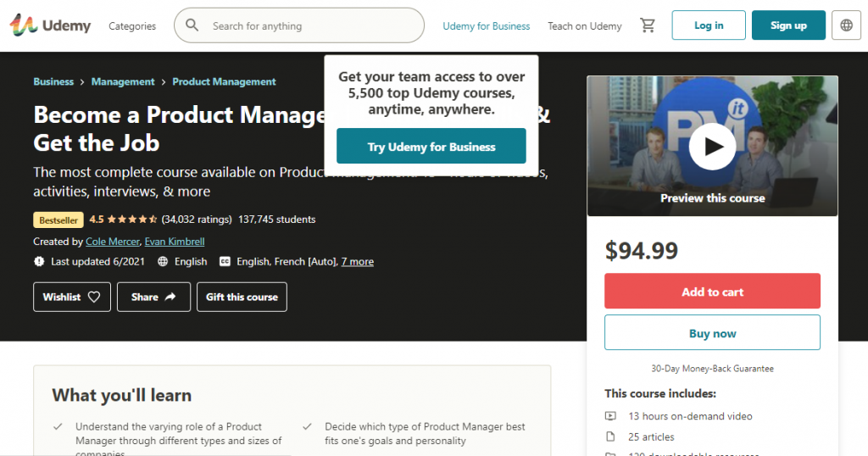The height and width of the screenshot is (456, 868).
Task: Click the Gift this course button
Action: click(x=242, y=297)
